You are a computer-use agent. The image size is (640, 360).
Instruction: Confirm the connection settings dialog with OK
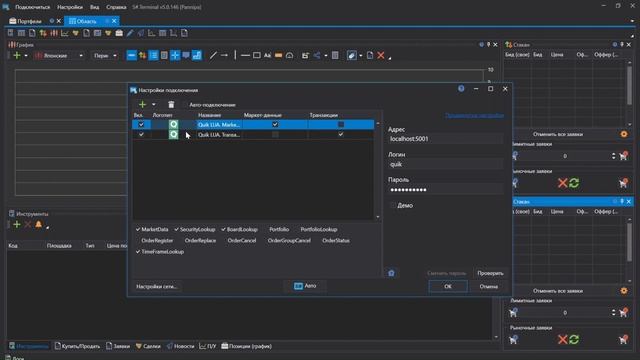tap(448, 287)
